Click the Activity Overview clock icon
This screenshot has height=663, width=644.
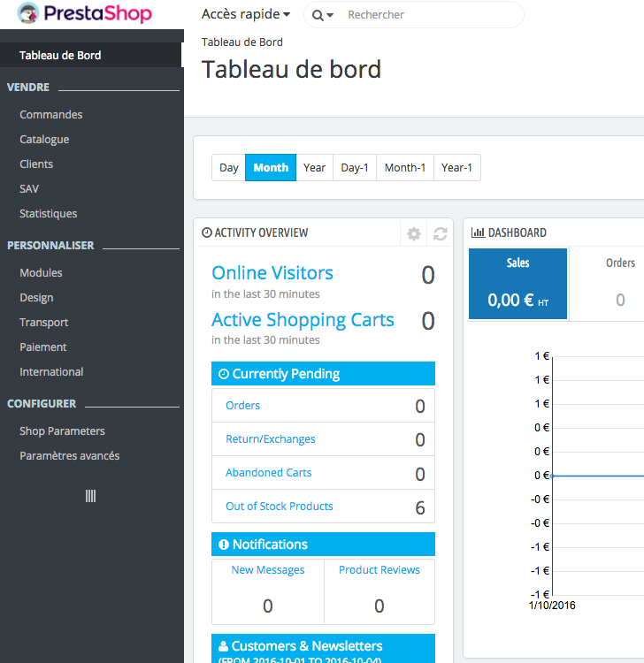click(x=207, y=233)
